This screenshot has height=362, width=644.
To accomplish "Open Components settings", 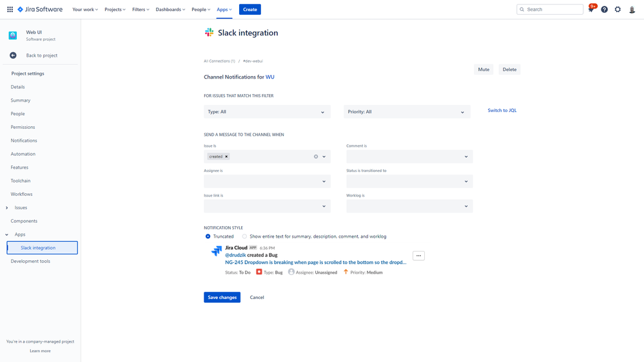I will coord(24,221).
